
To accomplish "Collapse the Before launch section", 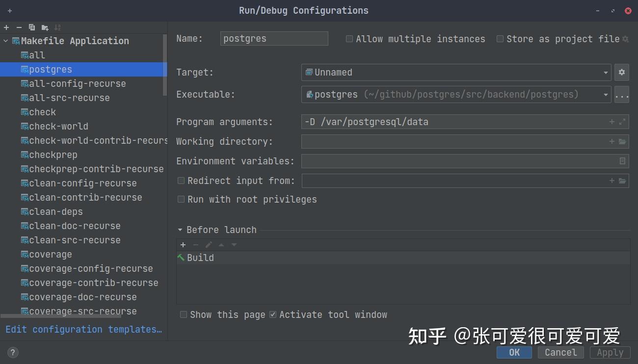I will pyautogui.click(x=180, y=230).
